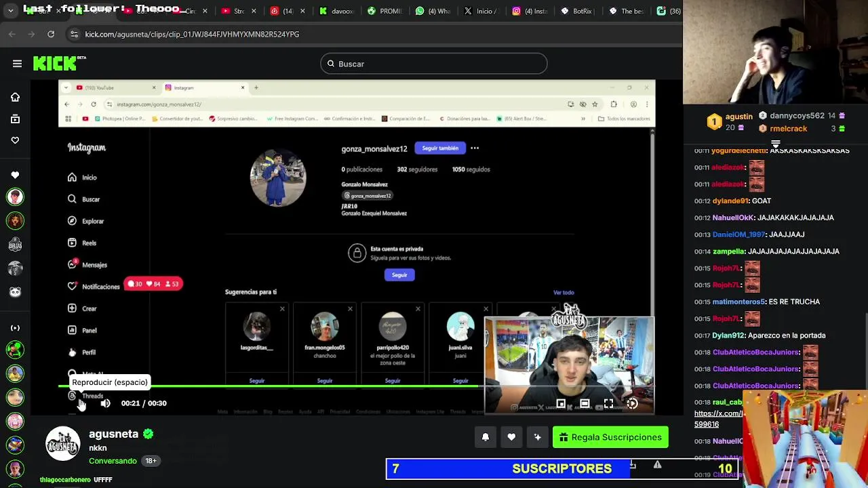Dismiss the fran.mongelos05 suggestion card
This screenshot has height=488, width=868.
[350, 309]
